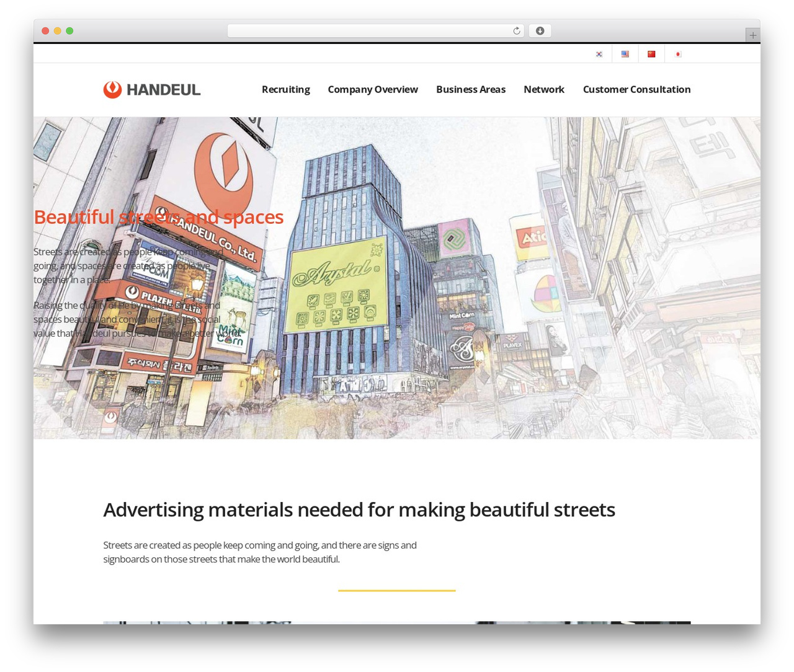Click paragraph starting 'Streets are created as people keep coming and going, and there'
Image resolution: width=794 pixels, height=672 pixels.
pyautogui.click(x=260, y=552)
